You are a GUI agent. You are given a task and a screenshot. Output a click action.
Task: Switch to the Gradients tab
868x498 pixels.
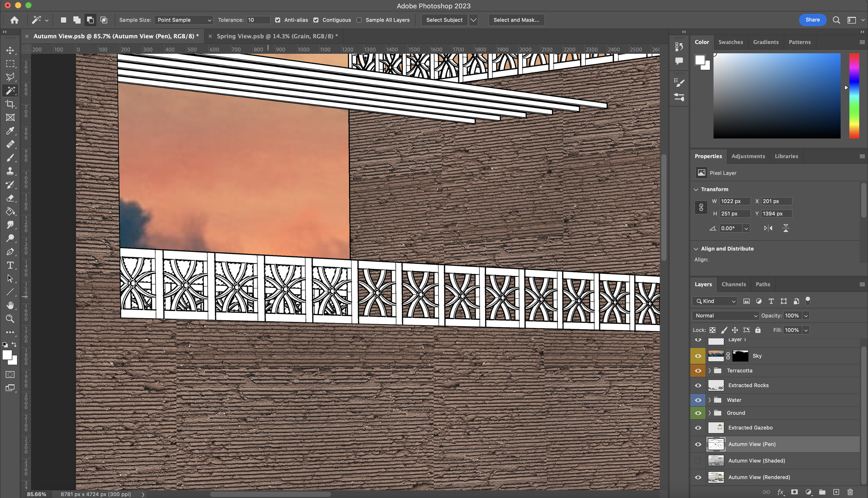coord(766,42)
